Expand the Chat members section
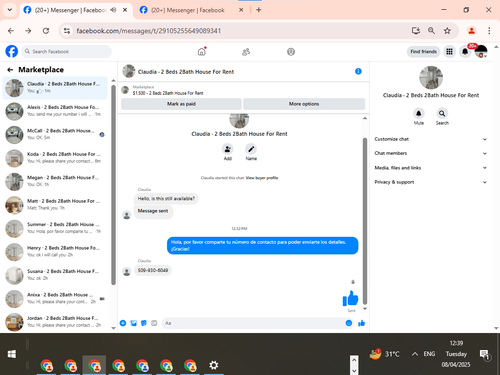 [x=431, y=153]
